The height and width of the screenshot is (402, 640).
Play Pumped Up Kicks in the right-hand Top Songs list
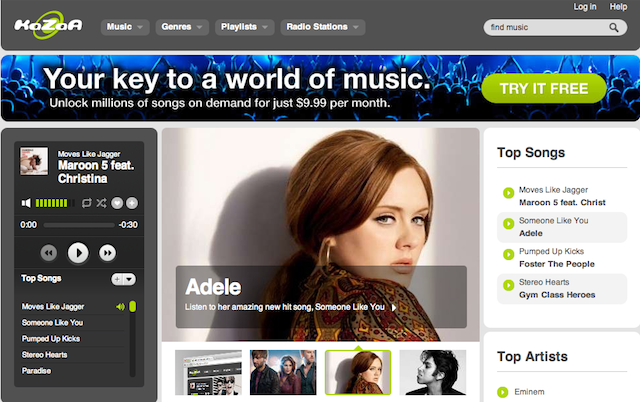[x=508, y=254]
